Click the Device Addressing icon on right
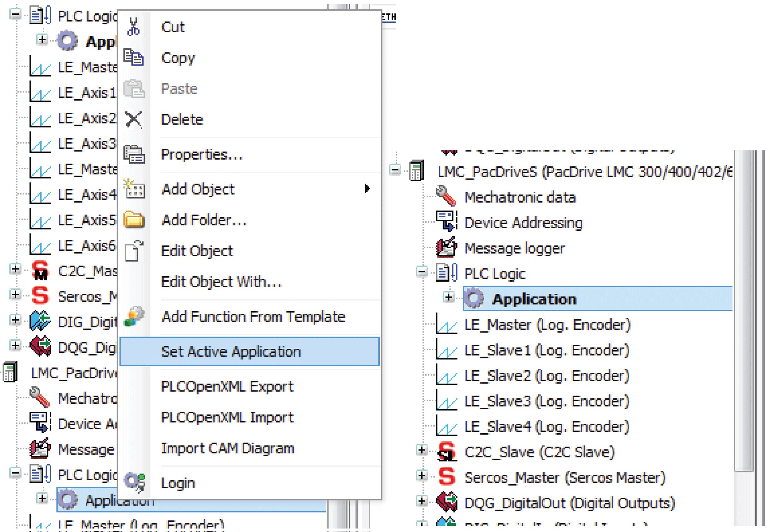This screenshot has width=770, height=532. pos(446,221)
